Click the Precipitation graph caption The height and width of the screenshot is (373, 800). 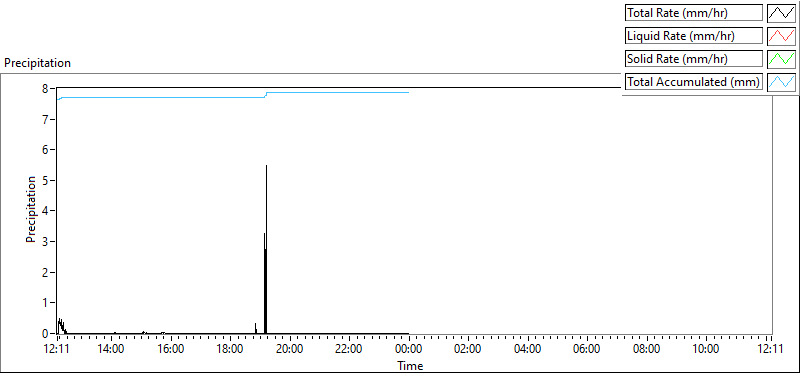(37, 63)
